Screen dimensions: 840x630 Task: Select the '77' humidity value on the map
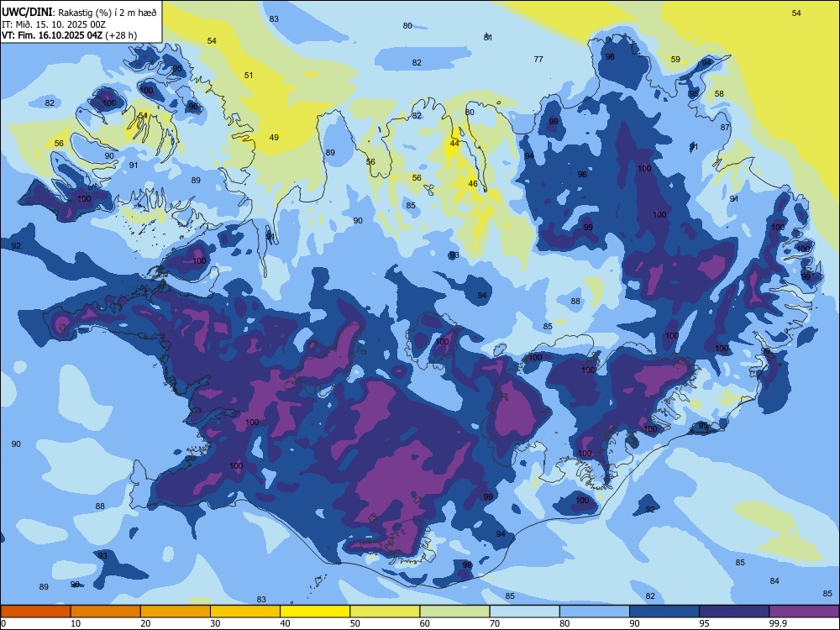coord(538,59)
